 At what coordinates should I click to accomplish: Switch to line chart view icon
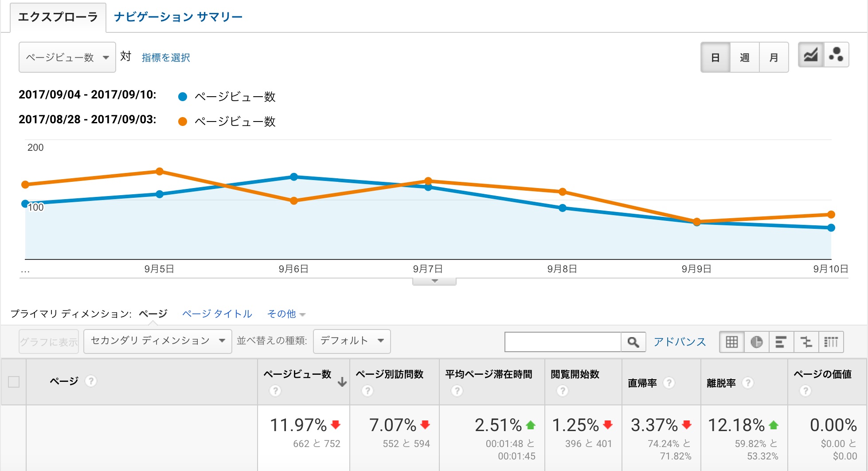(810, 55)
